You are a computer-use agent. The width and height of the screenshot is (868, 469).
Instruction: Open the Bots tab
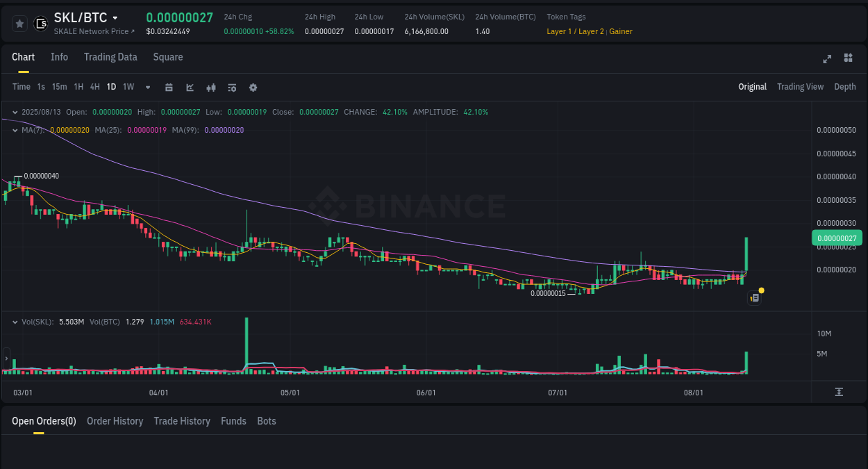click(267, 421)
